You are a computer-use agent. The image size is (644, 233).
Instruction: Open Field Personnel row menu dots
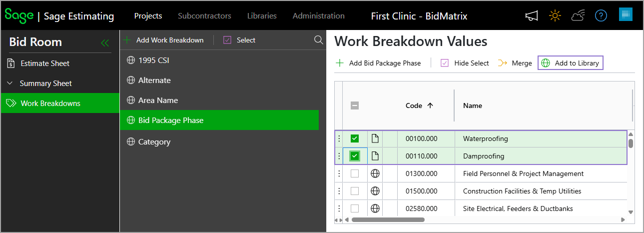(x=339, y=173)
